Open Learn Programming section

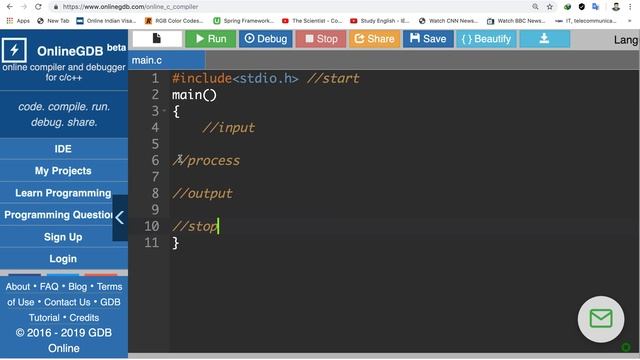tap(63, 193)
